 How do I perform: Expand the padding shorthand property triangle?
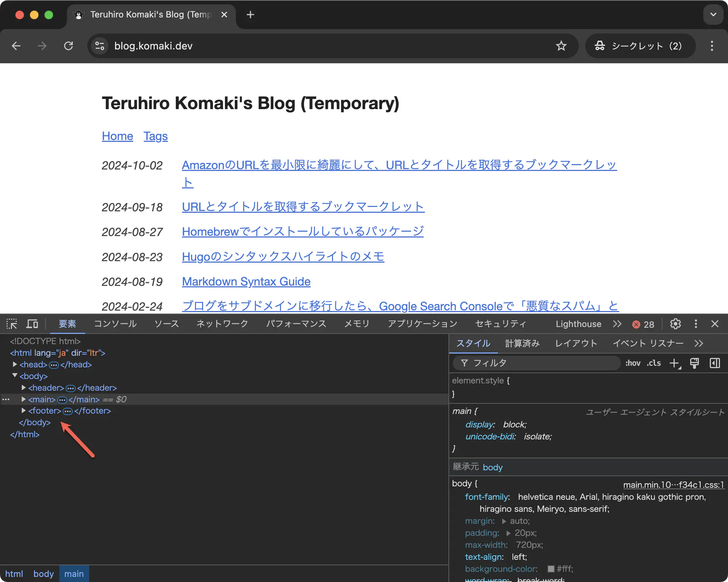[509, 533]
